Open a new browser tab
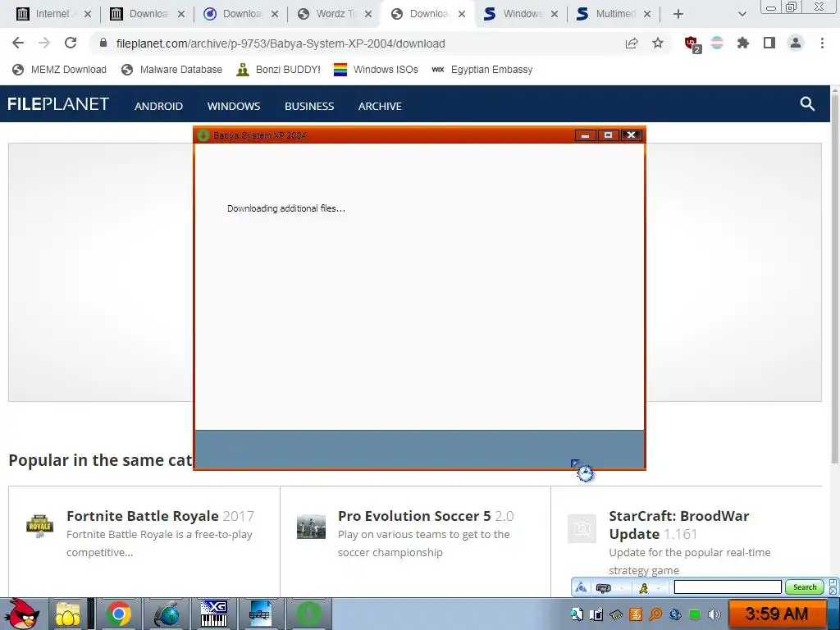Image resolution: width=840 pixels, height=630 pixels. [x=678, y=14]
